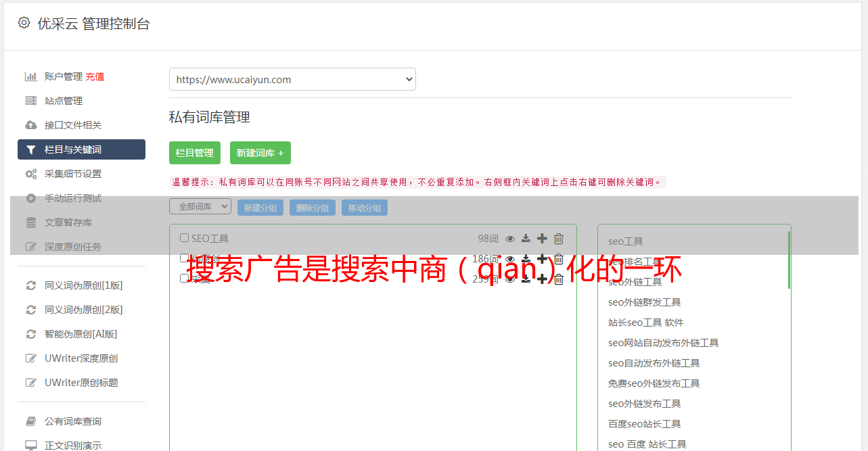Click the red 充值 link
The width and height of the screenshot is (868, 451).
click(95, 76)
